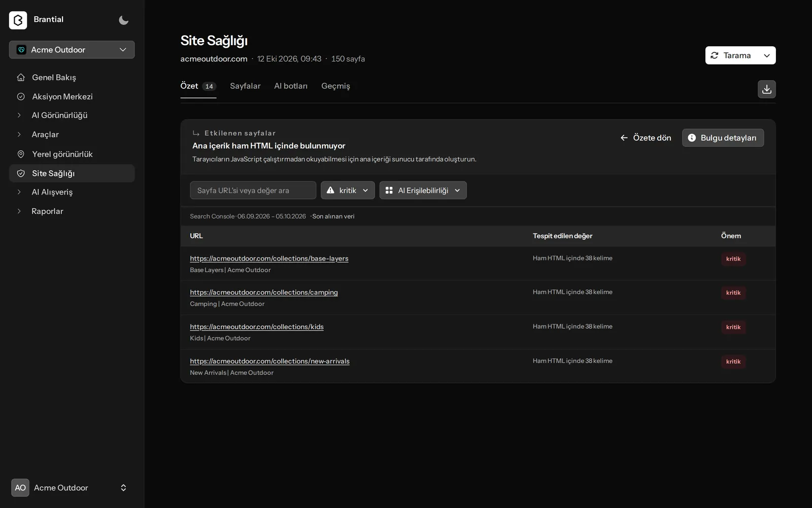
Task: Click the URL column header
Action: pos(196,236)
